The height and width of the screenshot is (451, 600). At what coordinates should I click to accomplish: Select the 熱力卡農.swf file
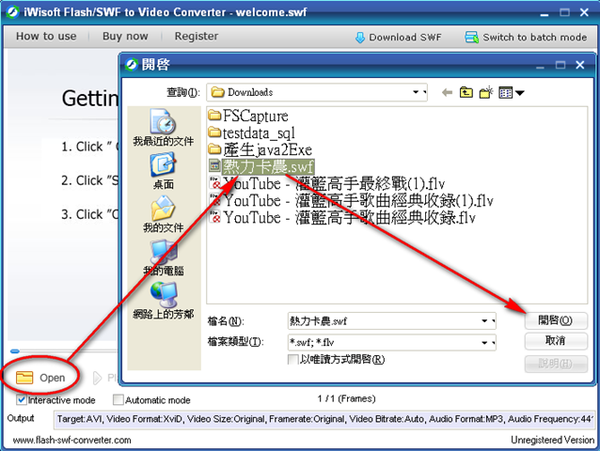coord(262,167)
